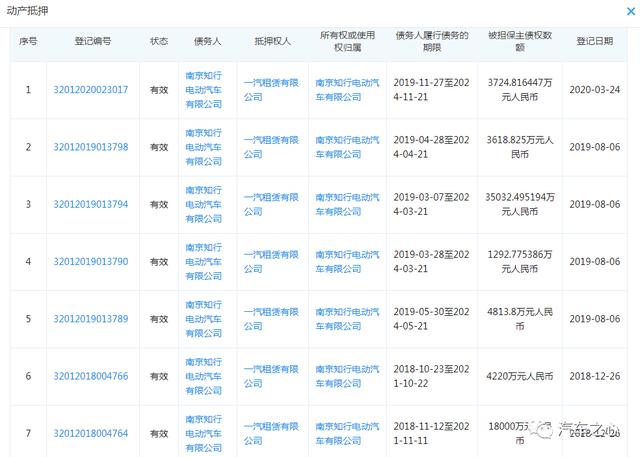Viewport: 640px width, 457px height.
Task: Close the 动产抵押 dialog with the X
Action: click(631, 11)
